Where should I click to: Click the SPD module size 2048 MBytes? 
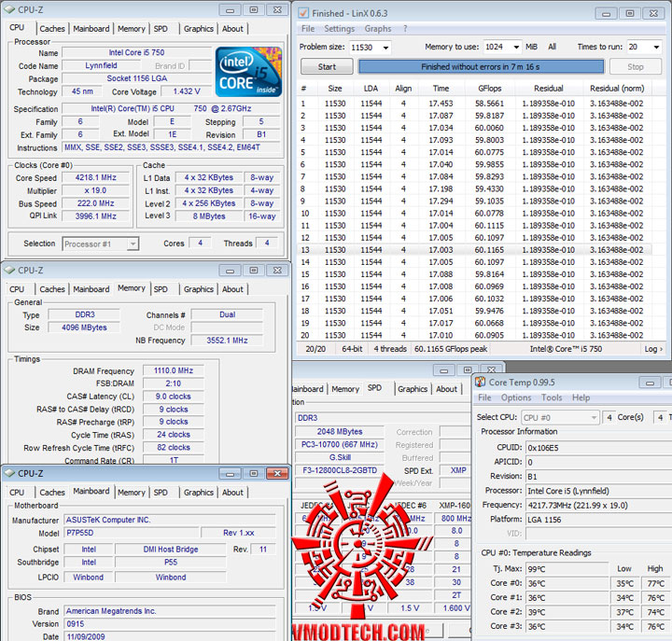tap(340, 431)
